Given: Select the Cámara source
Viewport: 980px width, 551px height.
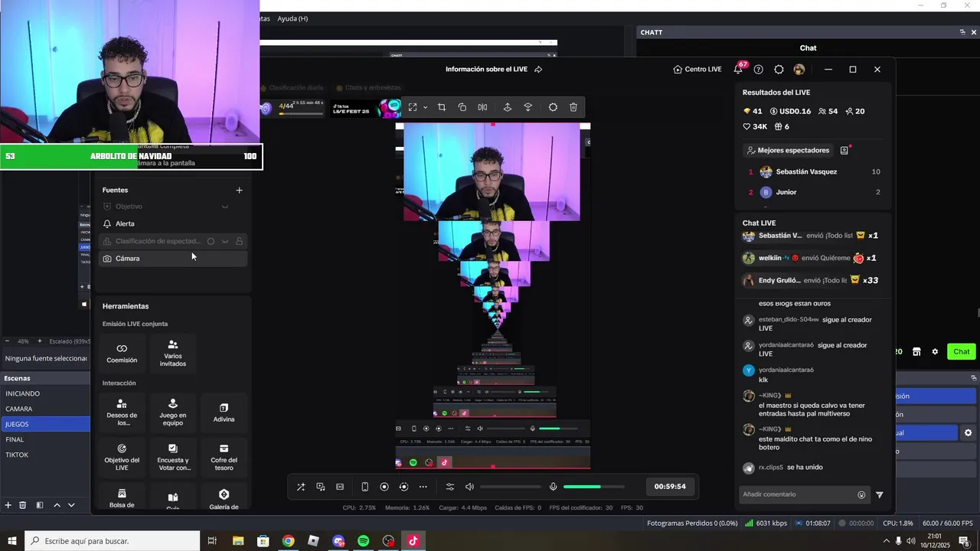Looking at the screenshot, I should click(173, 259).
